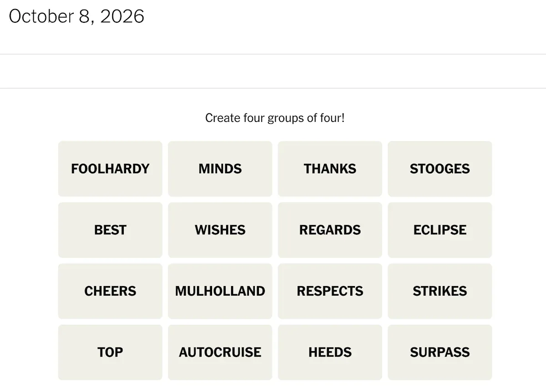Click the October 8, 2026 date heading

point(76,17)
